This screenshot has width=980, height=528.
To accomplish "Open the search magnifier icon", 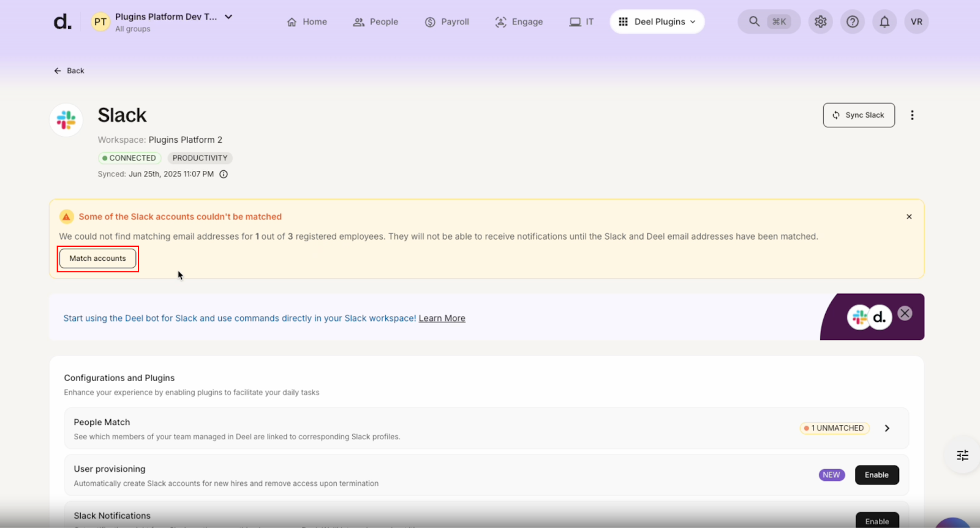I will (755, 21).
